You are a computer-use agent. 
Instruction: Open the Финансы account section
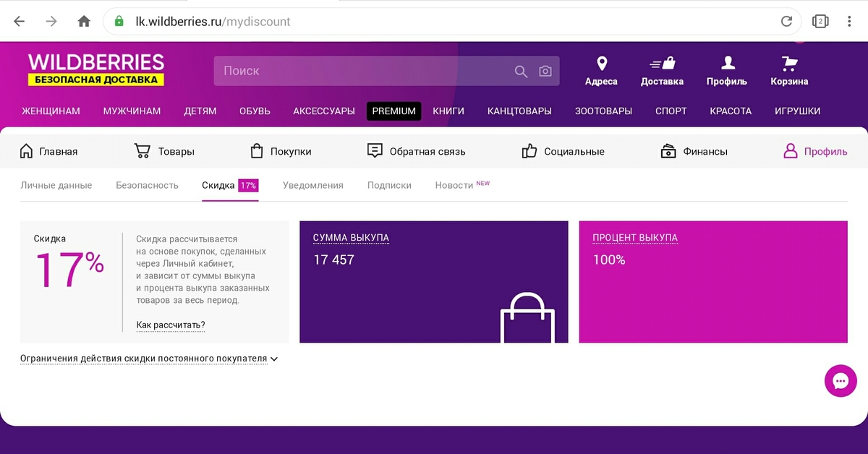tap(694, 151)
